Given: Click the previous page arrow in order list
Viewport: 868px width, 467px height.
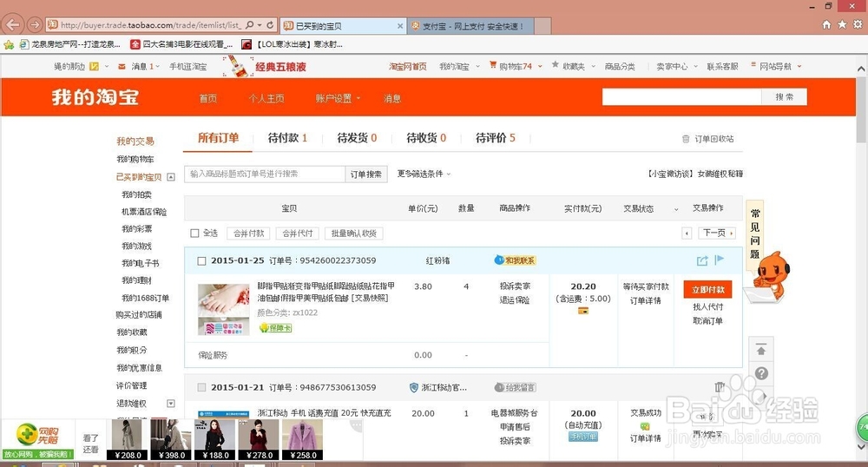Looking at the screenshot, I should click(x=687, y=233).
